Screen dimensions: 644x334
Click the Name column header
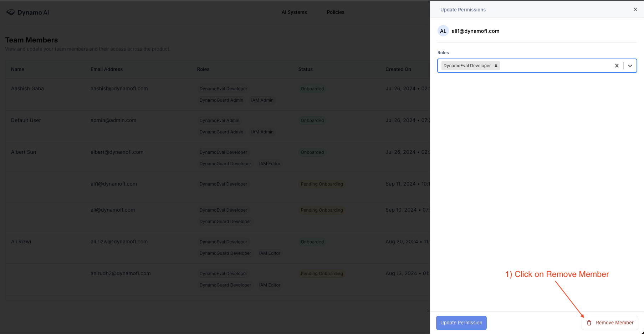[x=17, y=69]
